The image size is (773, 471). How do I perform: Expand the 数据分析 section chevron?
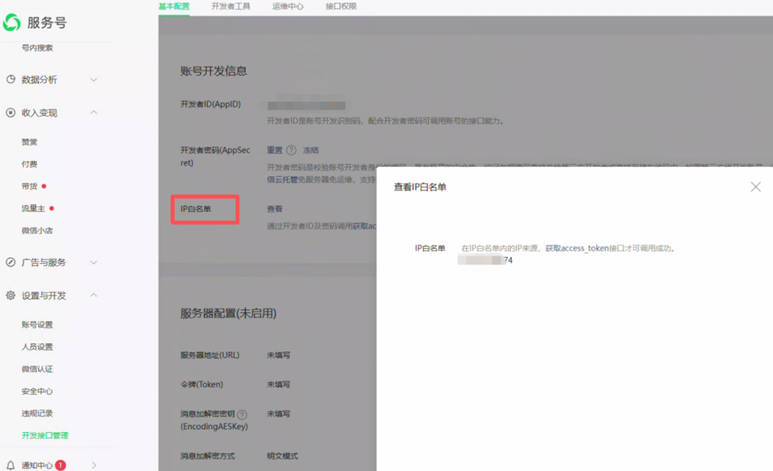click(x=94, y=79)
